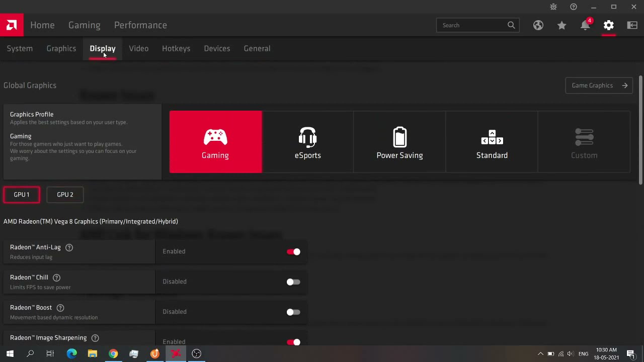Screen dimensions: 644x362
Task: Switch to General settings tab
Action: coord(257,49)
